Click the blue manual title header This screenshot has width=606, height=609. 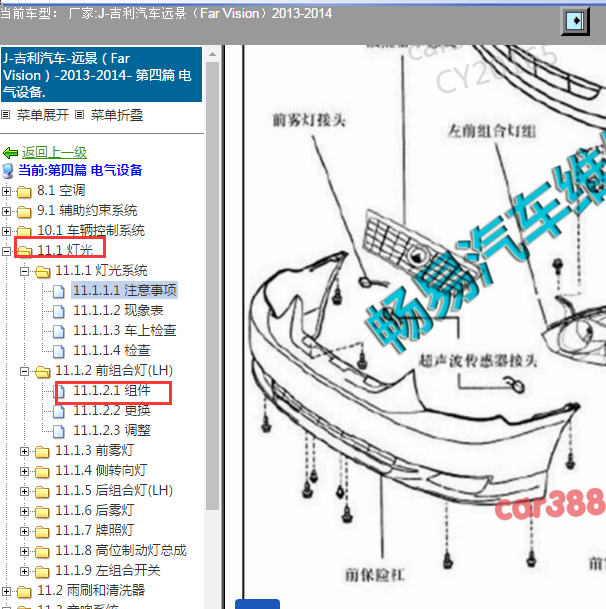[101, 75]
